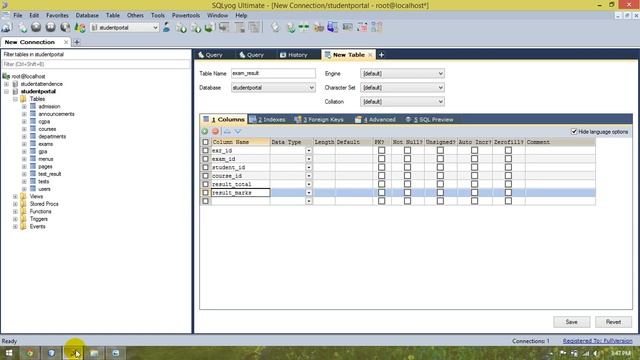The width and height of the screenshot is (640, 360).
Task: Expand the studentattendence database node
Action: (7, 84)
